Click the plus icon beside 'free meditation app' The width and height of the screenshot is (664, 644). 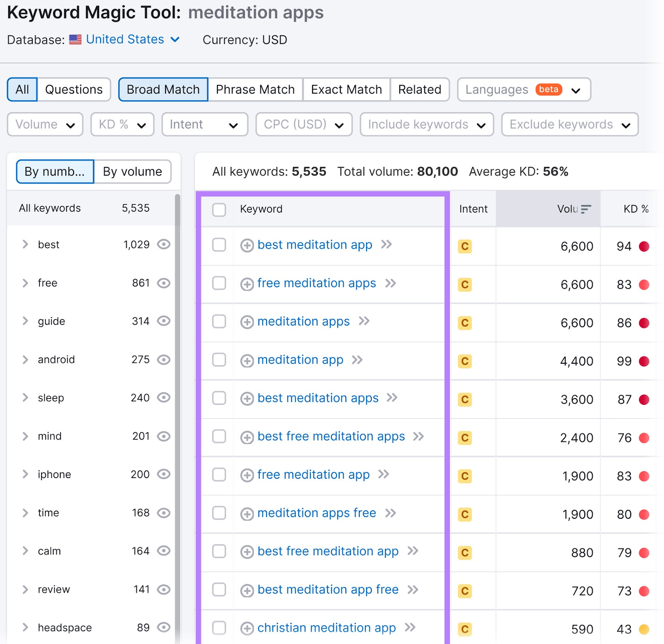coord(247,476)
